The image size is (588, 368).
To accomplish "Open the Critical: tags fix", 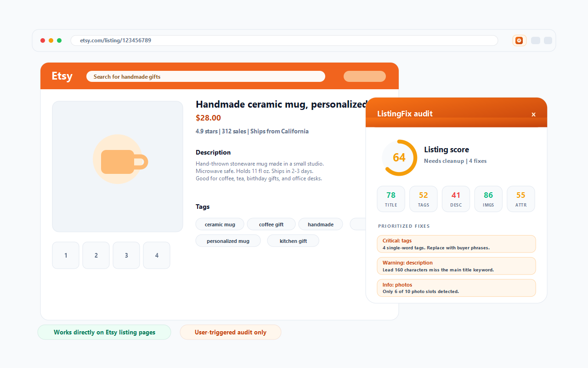I will (x=456, y=244).
